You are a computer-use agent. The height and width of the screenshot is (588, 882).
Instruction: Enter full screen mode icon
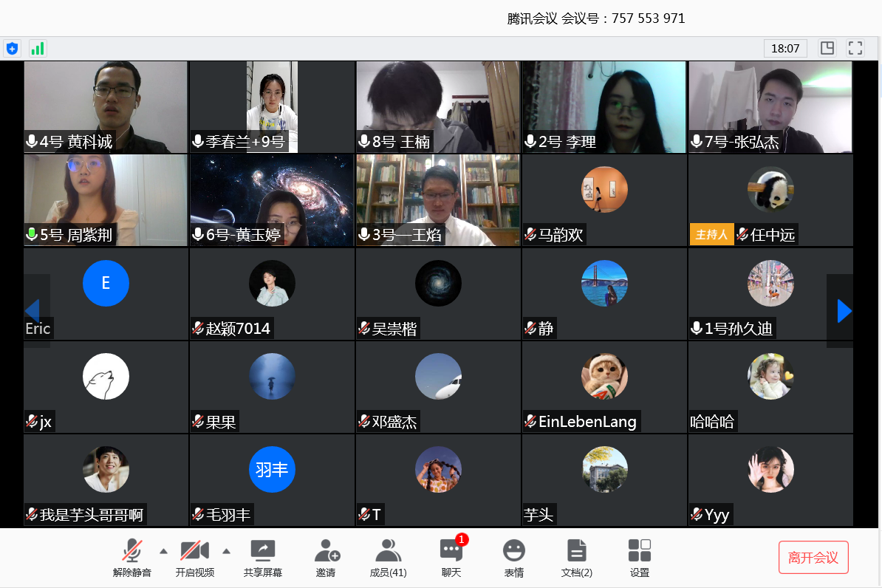pos(855,49)
